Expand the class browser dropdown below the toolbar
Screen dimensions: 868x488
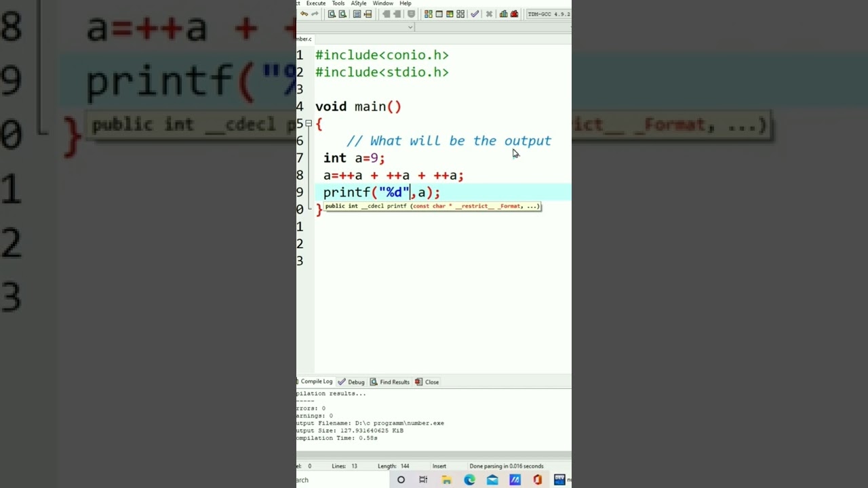click(410, 27)
